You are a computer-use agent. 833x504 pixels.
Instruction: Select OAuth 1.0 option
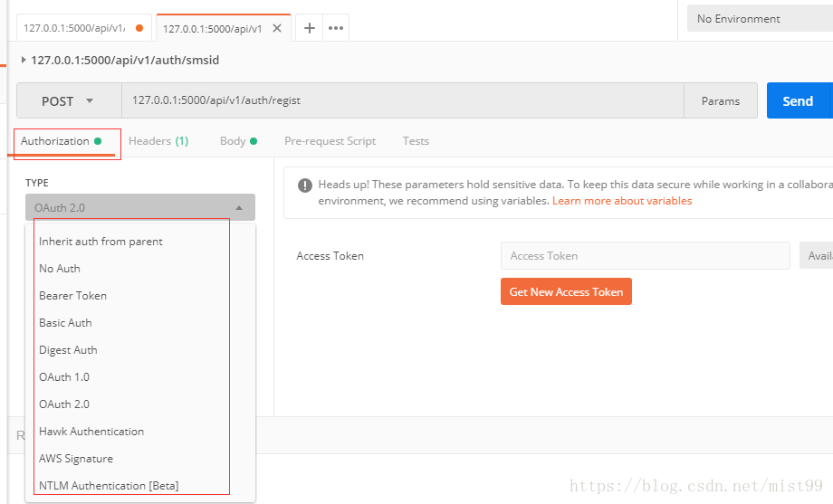click(140, 376)
